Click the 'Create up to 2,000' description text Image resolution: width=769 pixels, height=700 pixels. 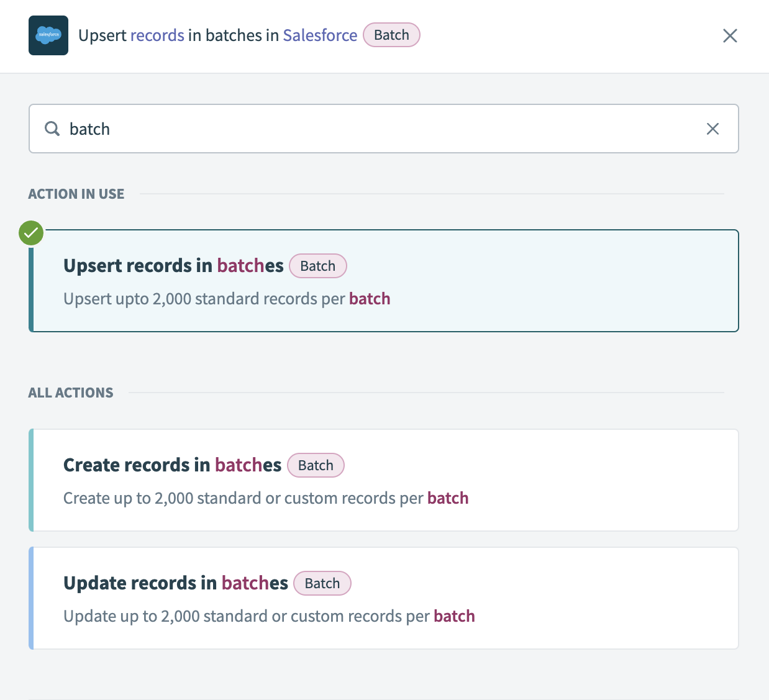coord(266,498)
